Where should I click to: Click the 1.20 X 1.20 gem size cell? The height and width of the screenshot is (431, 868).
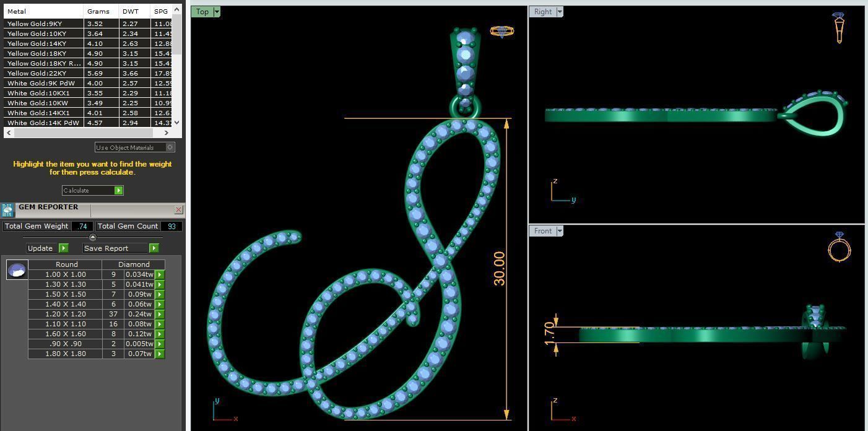tap(65, 314)
